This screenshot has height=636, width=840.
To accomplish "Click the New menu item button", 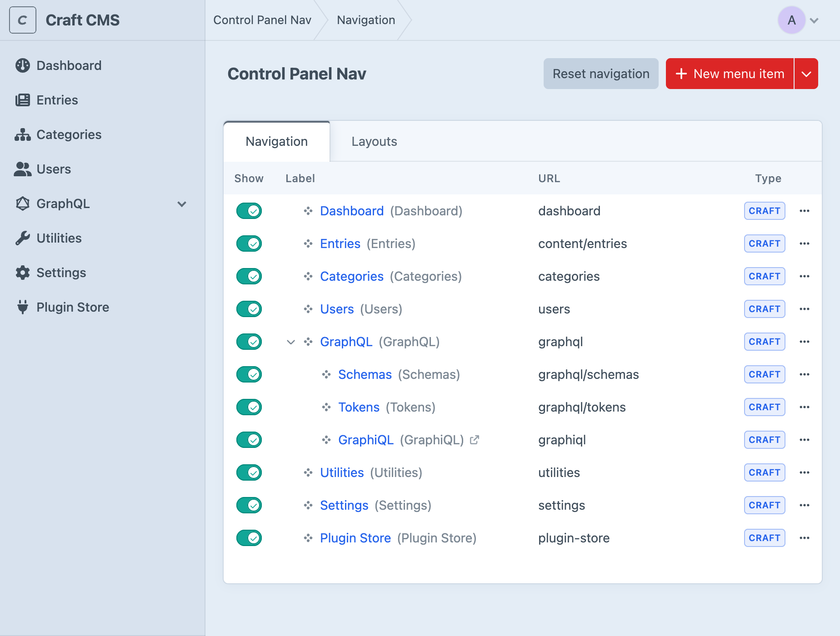I will point(730,74).
